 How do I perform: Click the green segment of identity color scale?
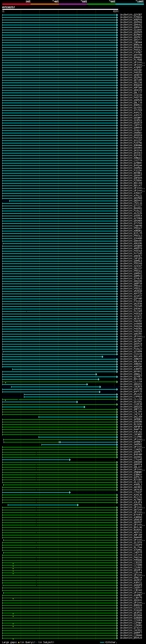pyautogui.click(x=101, y=4)
